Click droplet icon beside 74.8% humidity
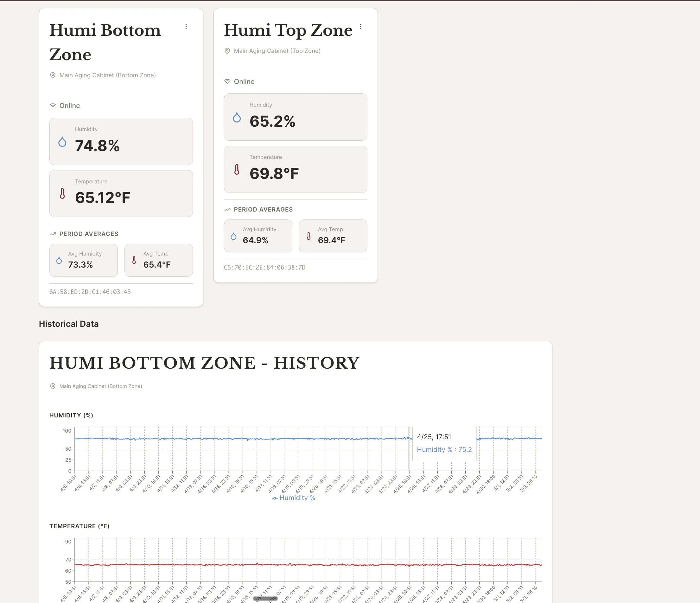Image resolution: width=700 pixels, height=603 pixels. click(62, 142)
